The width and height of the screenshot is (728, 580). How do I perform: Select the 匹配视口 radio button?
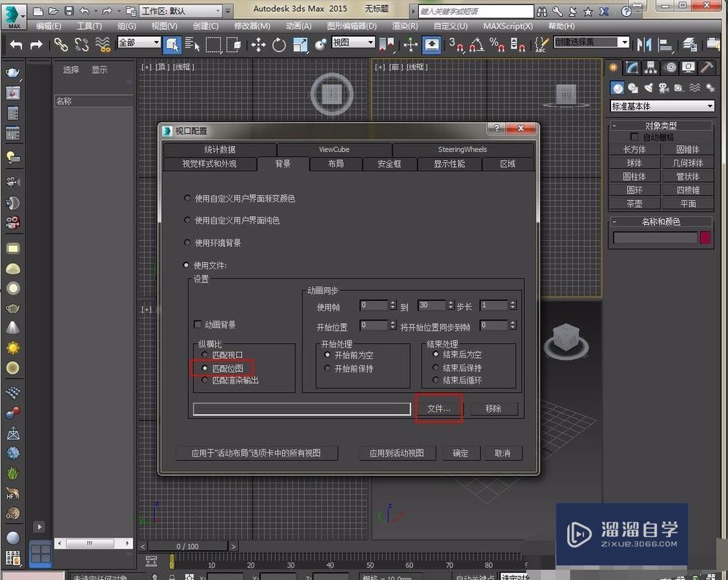[205, 355]
